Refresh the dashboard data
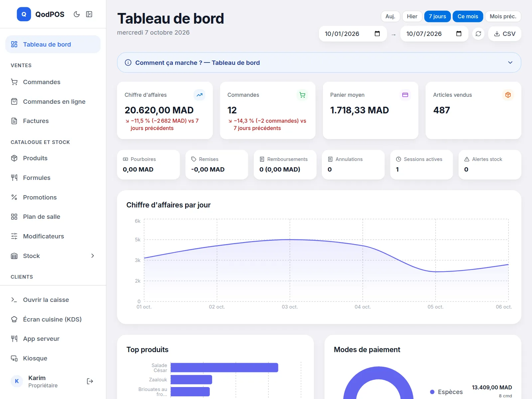Viewport: 532px width, 399px height. tap(478, 34)
